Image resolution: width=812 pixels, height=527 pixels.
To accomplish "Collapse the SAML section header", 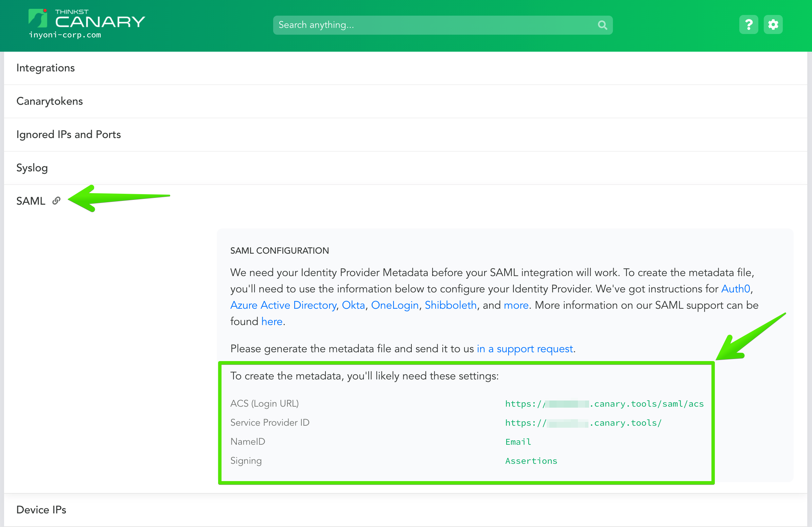I will click(405, 201).
